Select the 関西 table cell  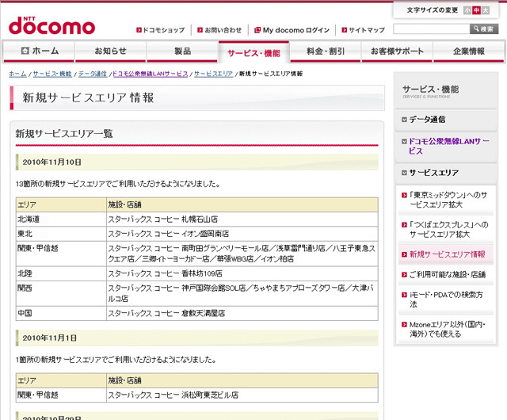click(61, 293)
